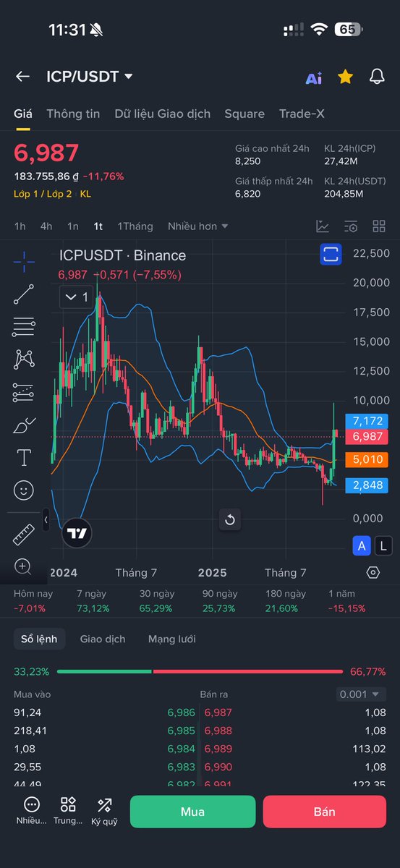Select the Sổ lệnh tab

tap(40, 639)
